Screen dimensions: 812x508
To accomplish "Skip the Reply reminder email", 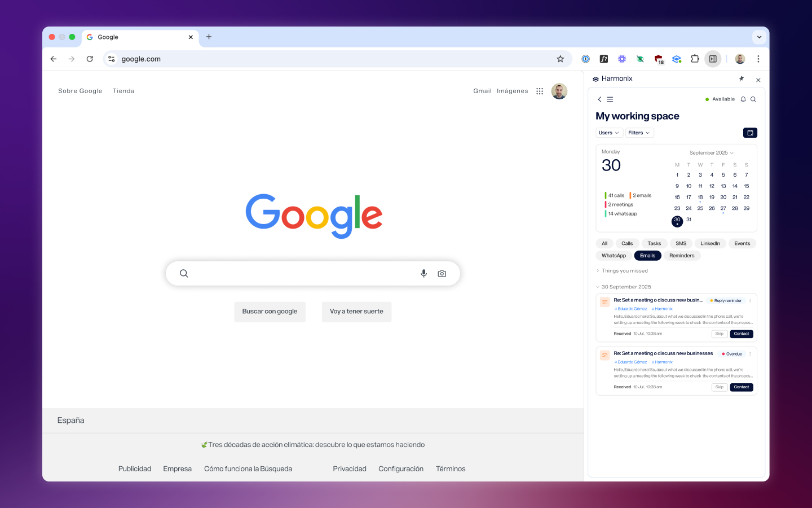I will coord(720,334).
